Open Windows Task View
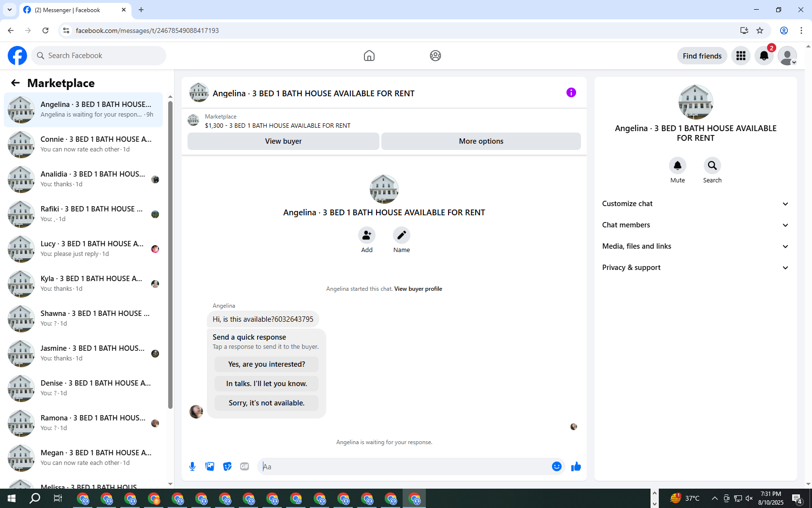 pos(58,498)
